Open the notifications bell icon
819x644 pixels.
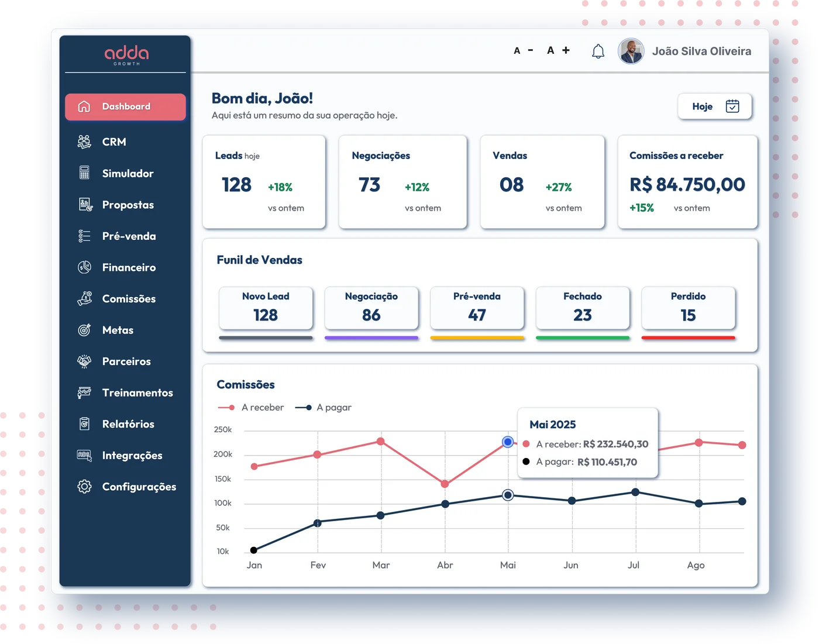pyautogui.click(x=598, y=51)
